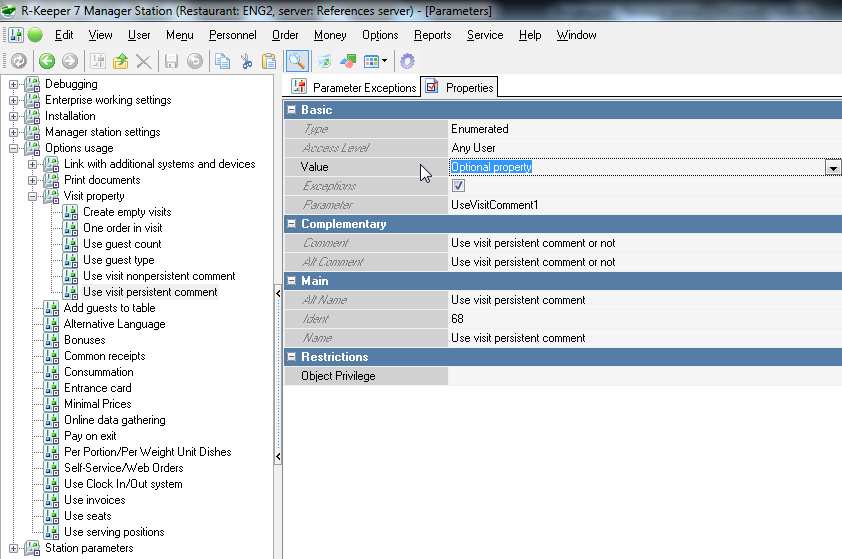Open the Window menu

576,35
